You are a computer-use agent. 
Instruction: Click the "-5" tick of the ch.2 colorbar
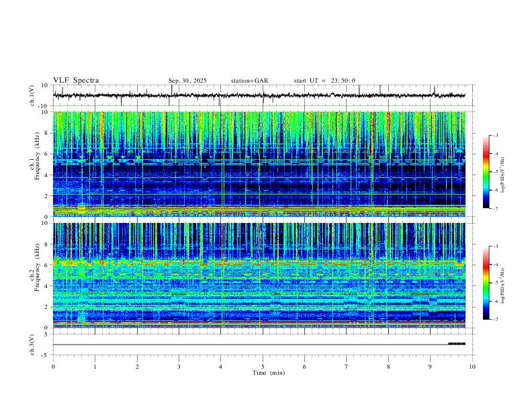coord(495,283)
